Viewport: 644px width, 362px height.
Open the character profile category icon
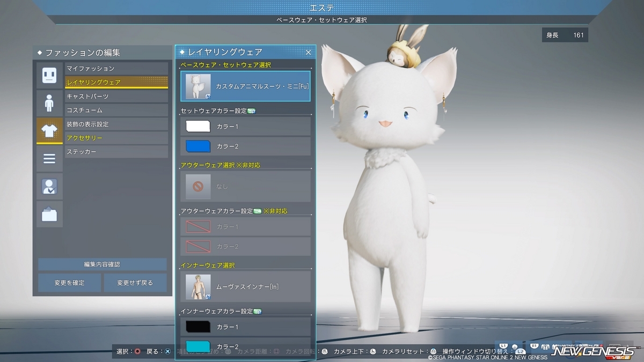(x=49, y=187)
